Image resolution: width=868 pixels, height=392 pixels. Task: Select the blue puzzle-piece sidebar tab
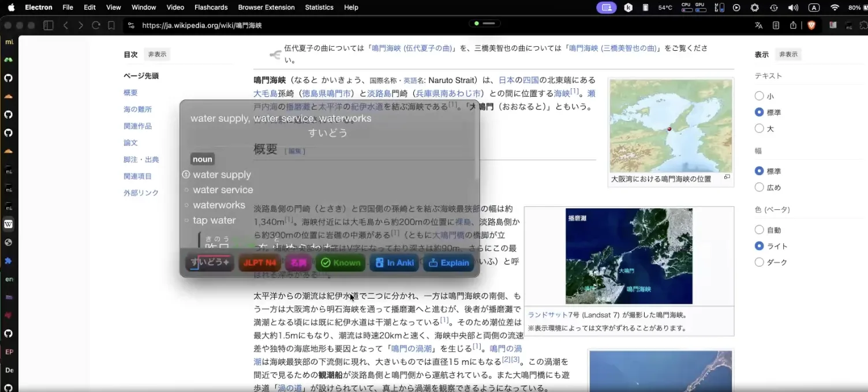[x=9, y=261]
